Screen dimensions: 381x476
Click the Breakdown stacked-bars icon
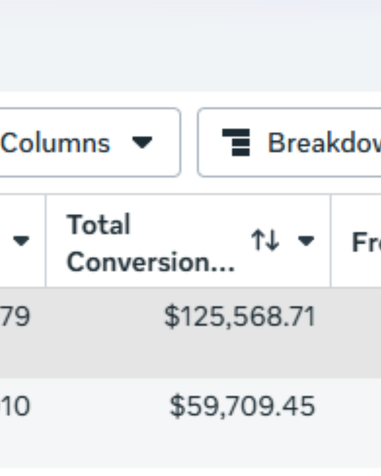236,142
